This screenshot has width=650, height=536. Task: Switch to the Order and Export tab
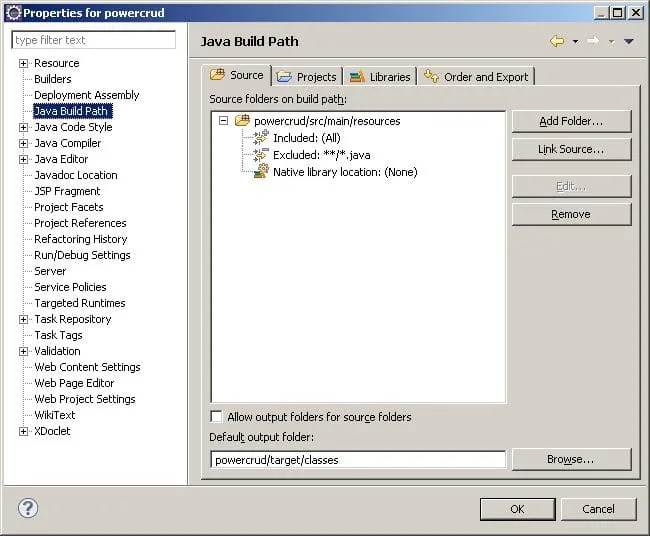click(x=476, y=77)
